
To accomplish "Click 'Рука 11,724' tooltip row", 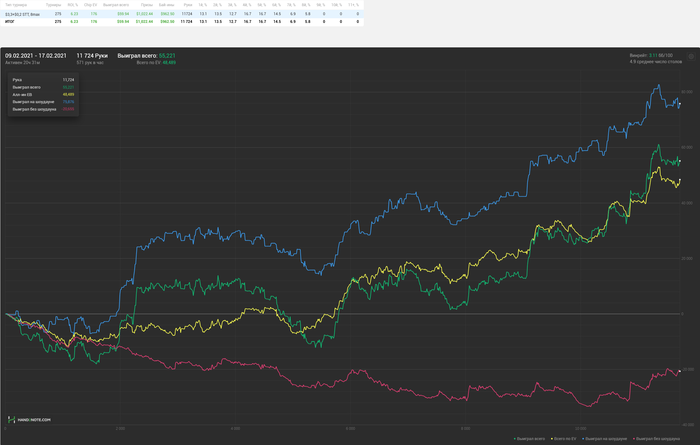I will [43, 80].
